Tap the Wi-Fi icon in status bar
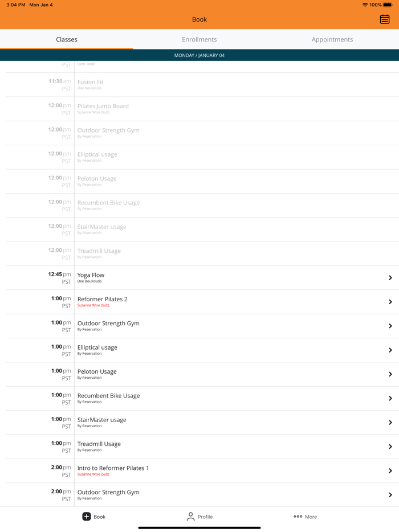The height and width of the screenshot is (532, 399). pos(365,5)
